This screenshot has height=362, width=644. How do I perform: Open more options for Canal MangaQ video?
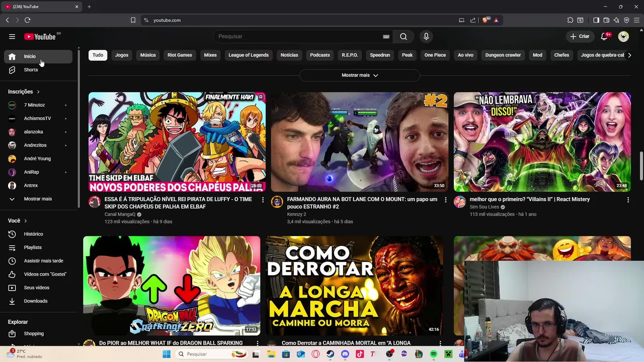[263, 200]
